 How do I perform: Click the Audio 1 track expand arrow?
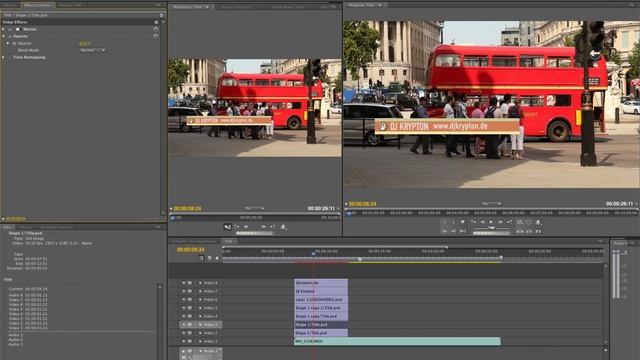[x=200, y=351]
